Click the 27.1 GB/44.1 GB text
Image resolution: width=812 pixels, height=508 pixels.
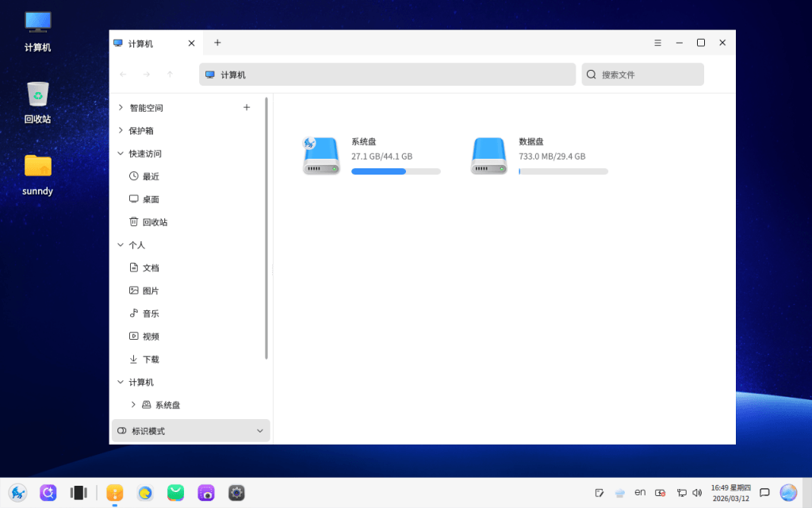[x=381, y=156]
